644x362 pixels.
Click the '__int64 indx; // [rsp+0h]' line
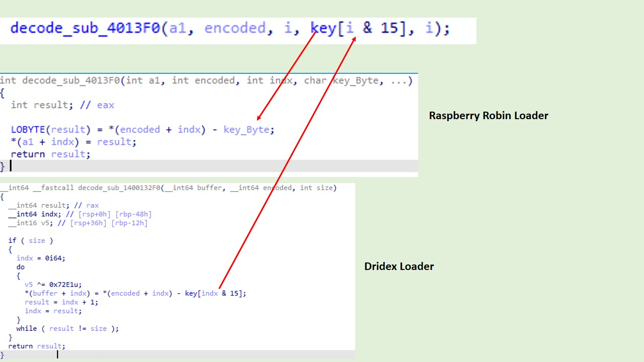pyautogui.click(x=80, y=214)
